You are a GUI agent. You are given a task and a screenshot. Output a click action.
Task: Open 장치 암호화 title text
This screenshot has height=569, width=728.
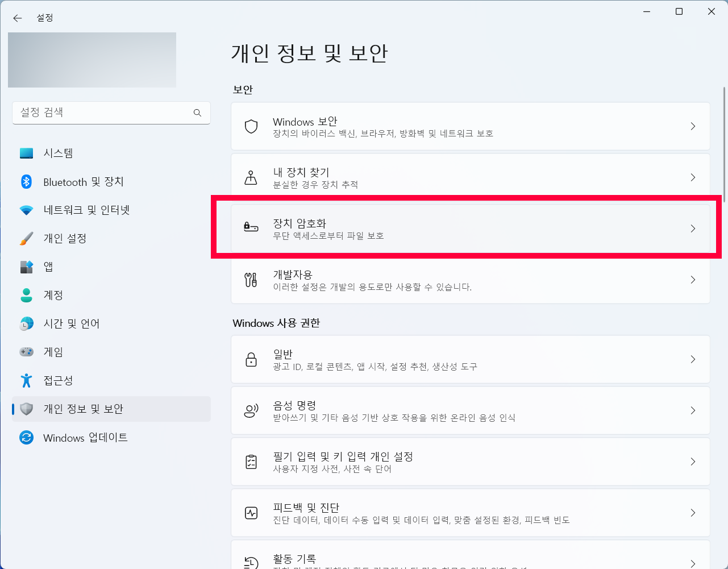click(299, 223)
